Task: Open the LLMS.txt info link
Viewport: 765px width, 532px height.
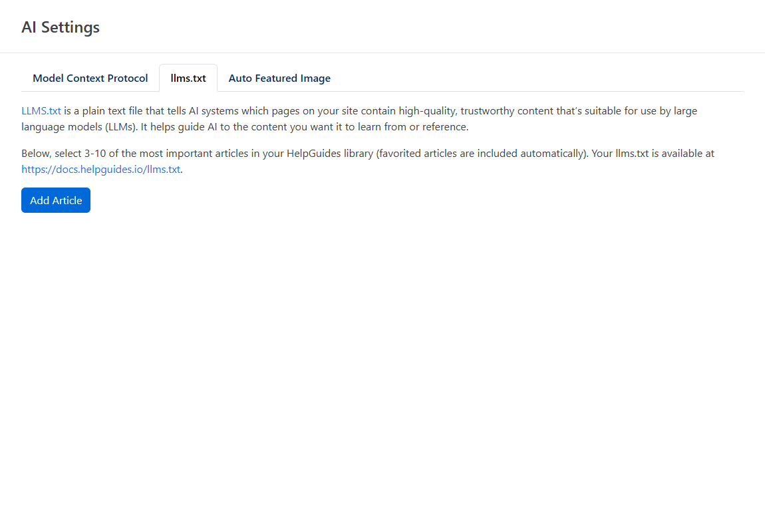Action: (x=41, y=111)
